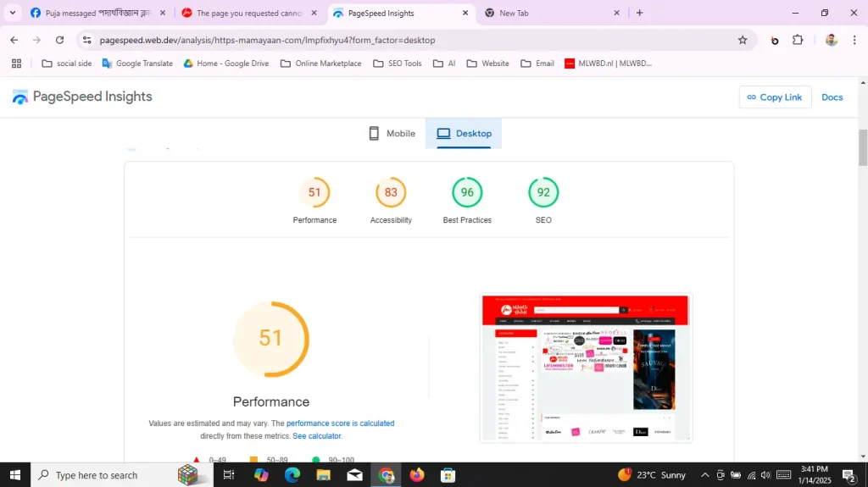Open the 'performance score is calculated' link
The width and height of the screenshot is (868, 487).
(x=340, y=423)
